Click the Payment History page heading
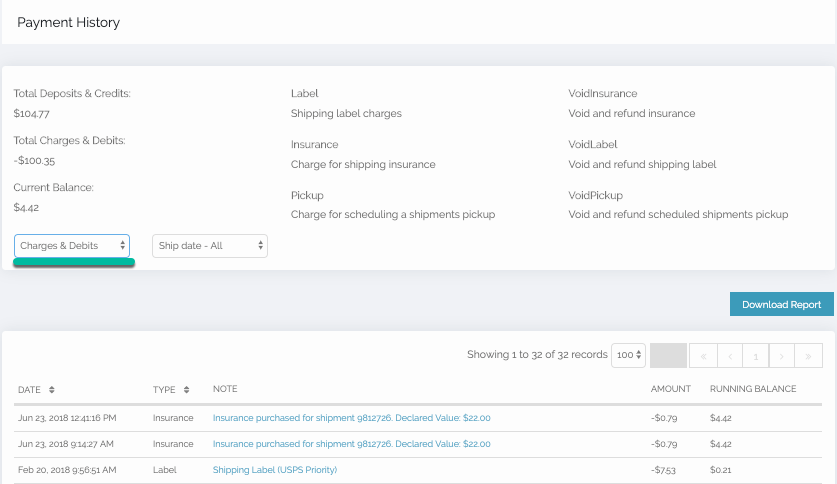The image size is (837, 484). (x=68, y=22)
